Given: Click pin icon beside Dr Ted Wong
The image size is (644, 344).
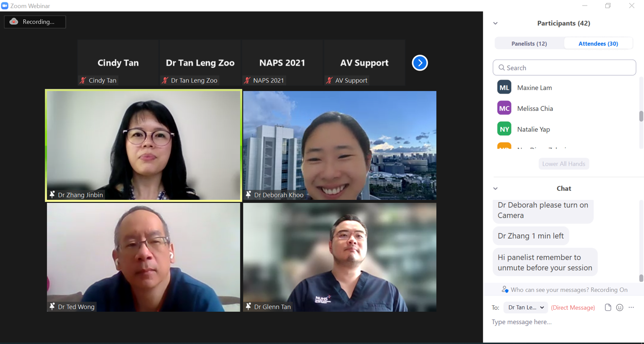Looking at the screenshot, I should click(52, 307).
